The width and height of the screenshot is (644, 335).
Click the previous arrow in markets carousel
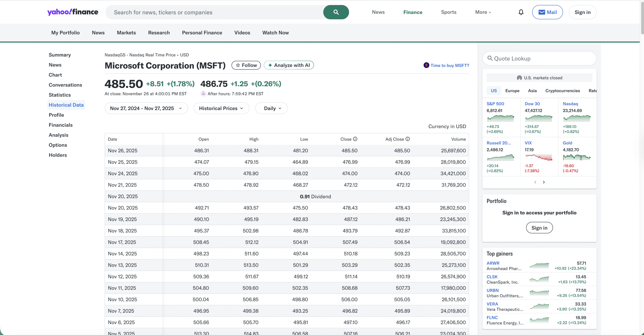pos(535,182)
